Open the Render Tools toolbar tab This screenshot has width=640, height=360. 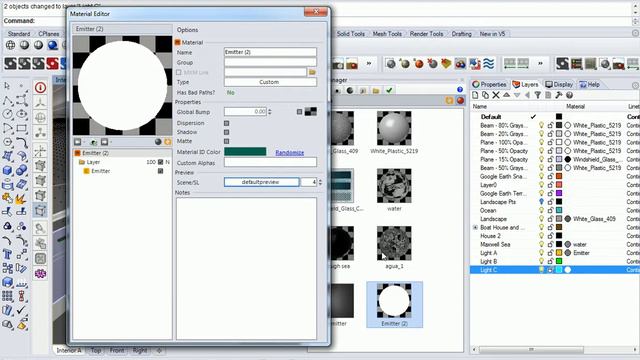point(427,34)
